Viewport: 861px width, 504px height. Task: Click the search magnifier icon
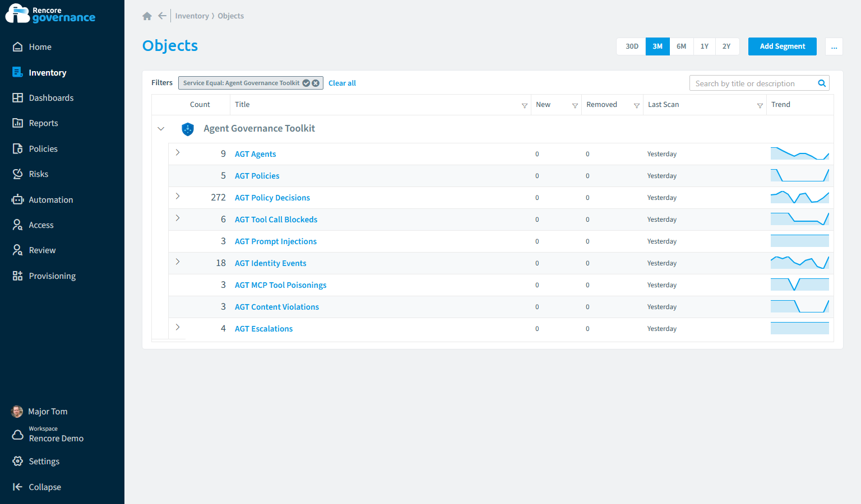822,83
